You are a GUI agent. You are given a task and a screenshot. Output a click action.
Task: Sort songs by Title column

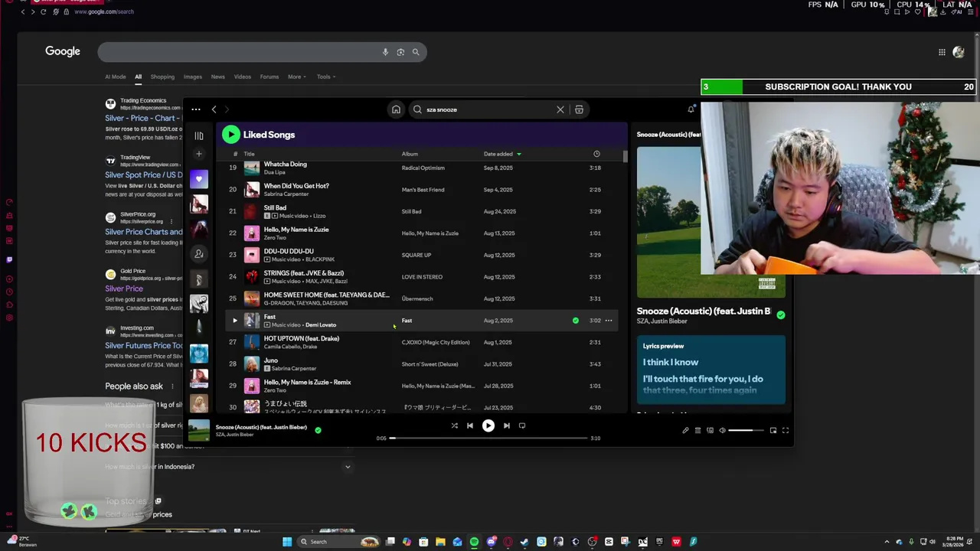click(249, 154)
